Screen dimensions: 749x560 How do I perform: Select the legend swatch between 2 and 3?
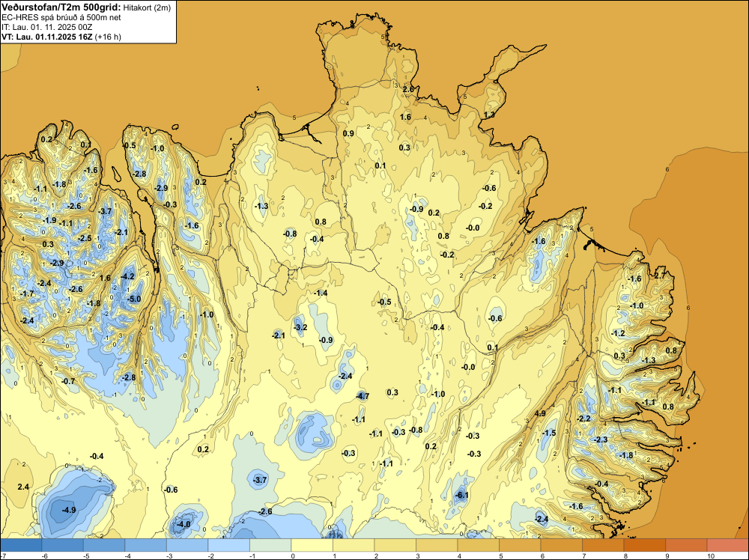coord(395,545)
